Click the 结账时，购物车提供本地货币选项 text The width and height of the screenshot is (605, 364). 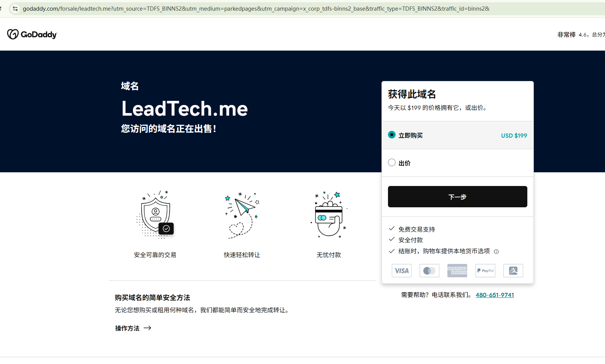pos(444,251)
